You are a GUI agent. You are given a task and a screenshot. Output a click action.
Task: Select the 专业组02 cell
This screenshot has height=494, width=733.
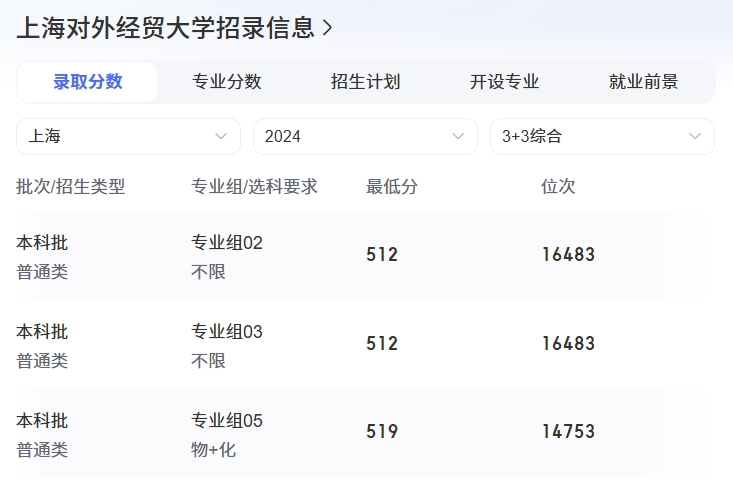coord(227,243)
